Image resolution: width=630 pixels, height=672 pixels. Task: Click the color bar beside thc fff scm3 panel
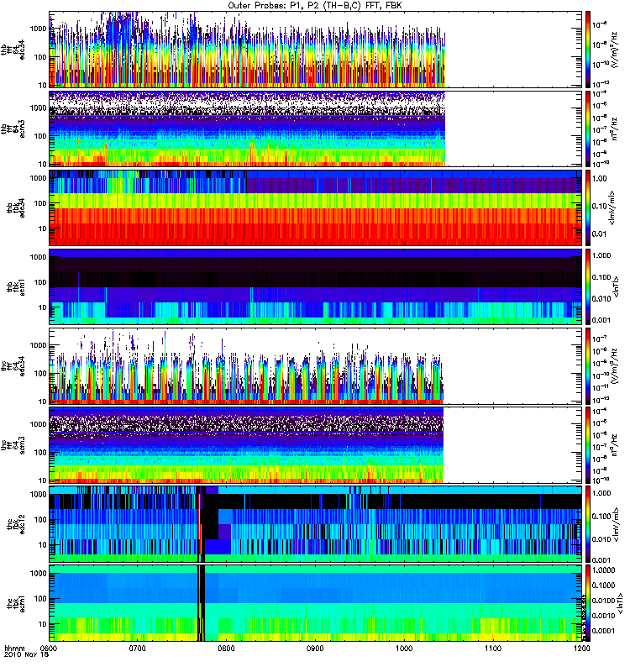[588, 445]
